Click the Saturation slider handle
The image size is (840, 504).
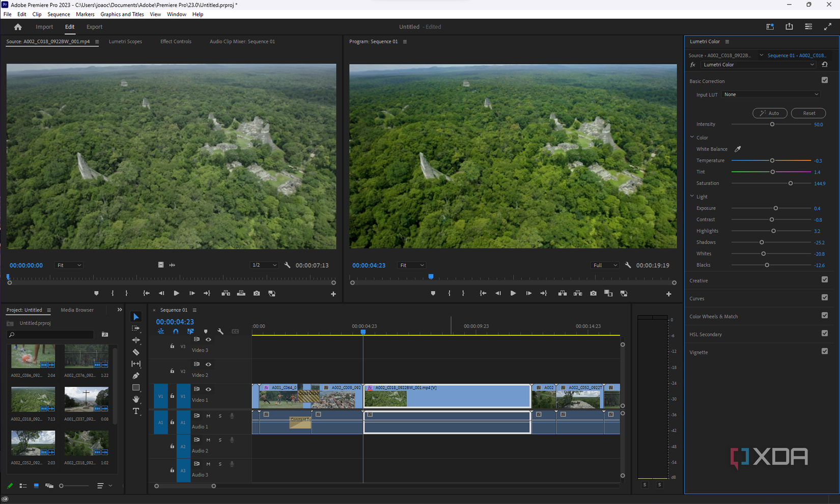[x=791, y=183]
